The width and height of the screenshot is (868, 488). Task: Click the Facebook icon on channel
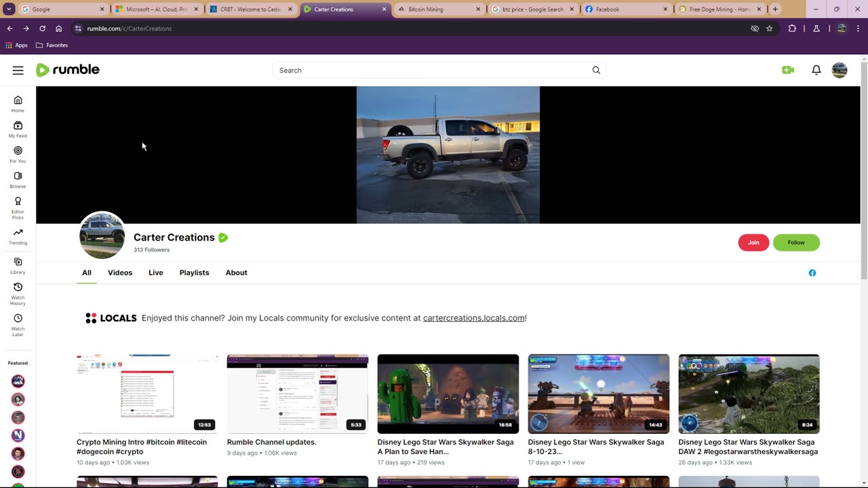812,273
